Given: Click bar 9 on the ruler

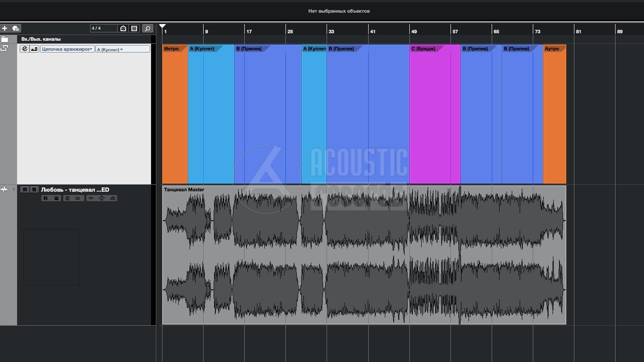Looking at the screenshot, I should coord(206,32).
